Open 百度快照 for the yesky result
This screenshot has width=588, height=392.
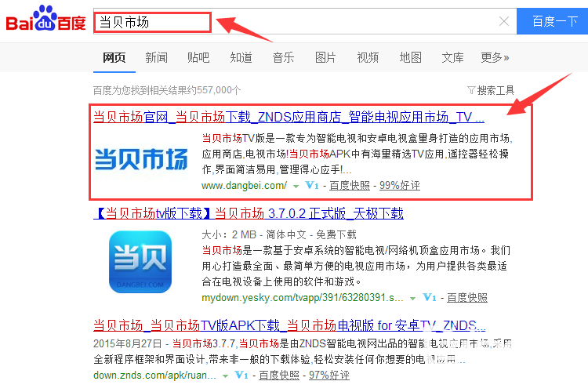pyautogui.click(x=467, y=298)
